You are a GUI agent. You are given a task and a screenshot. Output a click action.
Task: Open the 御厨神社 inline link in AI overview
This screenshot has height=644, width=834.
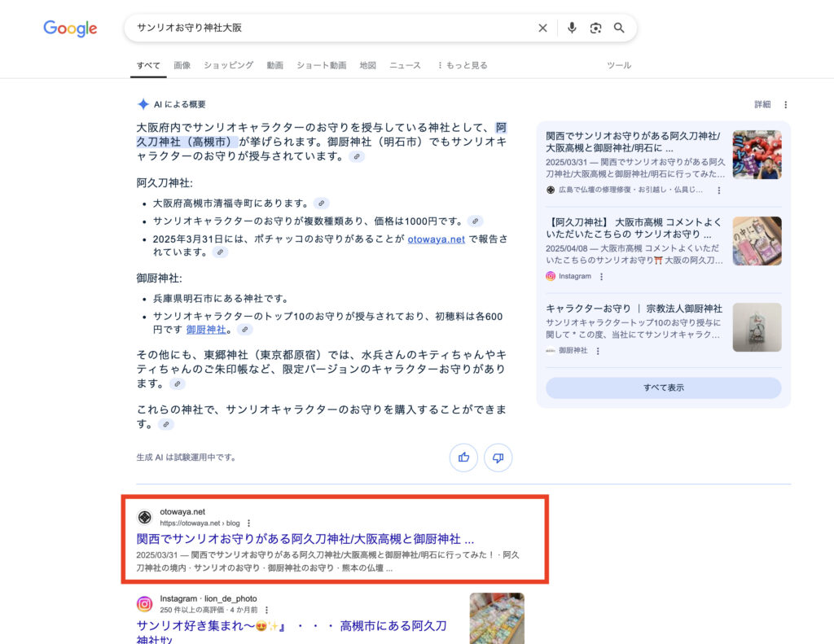206,330
